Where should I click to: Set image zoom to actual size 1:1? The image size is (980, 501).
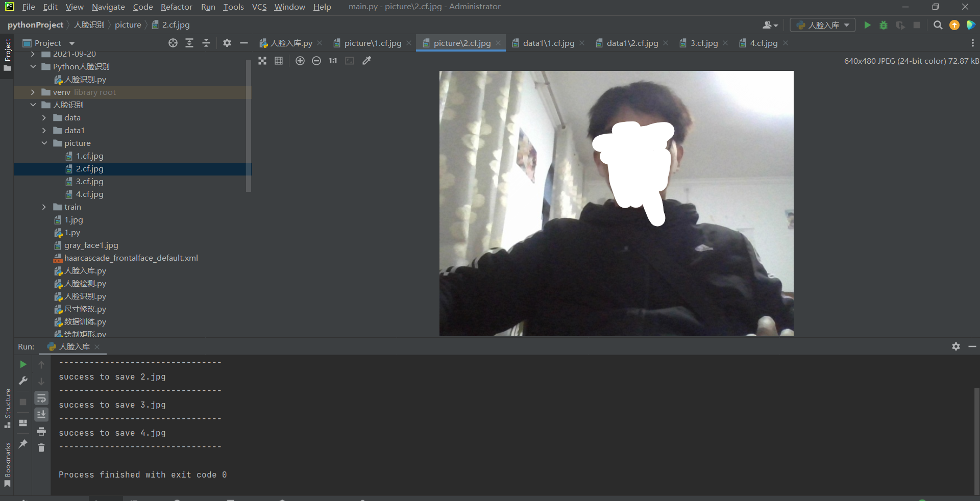332,61
